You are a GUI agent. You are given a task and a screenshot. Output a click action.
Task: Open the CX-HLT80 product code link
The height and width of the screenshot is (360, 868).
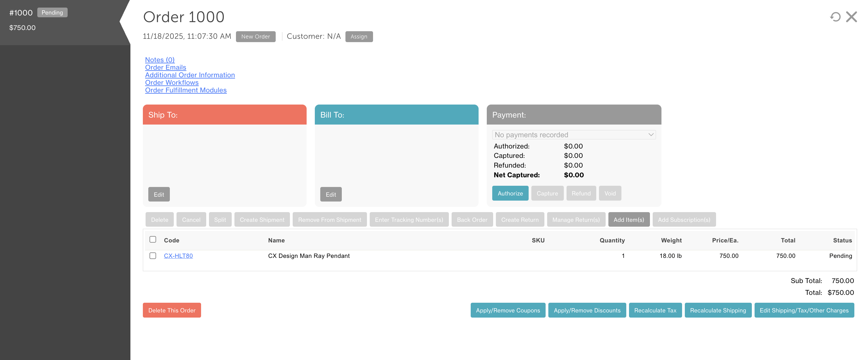178,255
